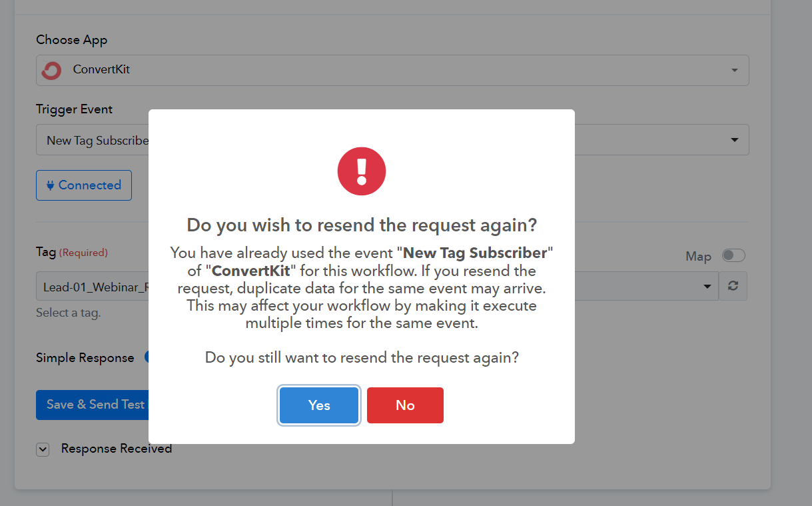Click the Save & Send Test button

click(x=92, y=405)
